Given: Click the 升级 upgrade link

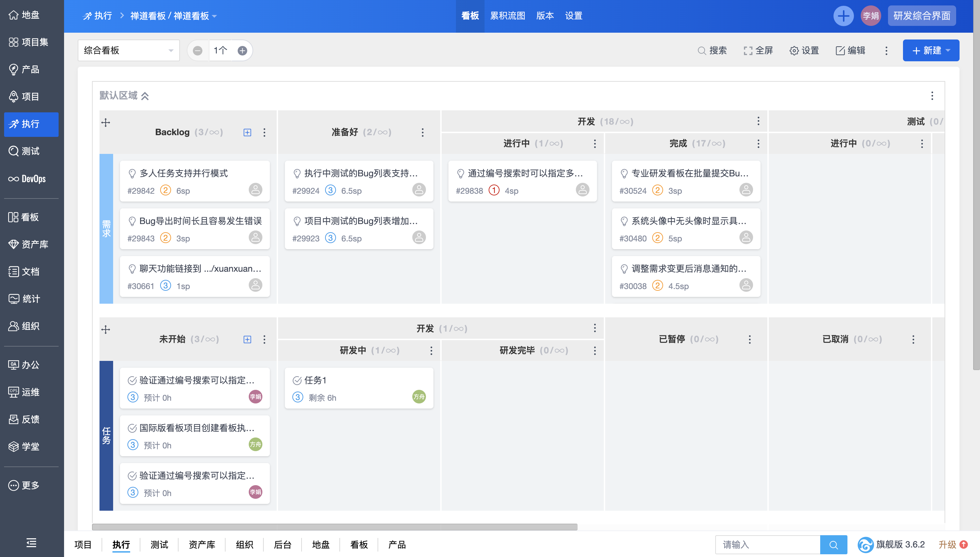Looking at the screenshot, I should click(x=953, y=545).
